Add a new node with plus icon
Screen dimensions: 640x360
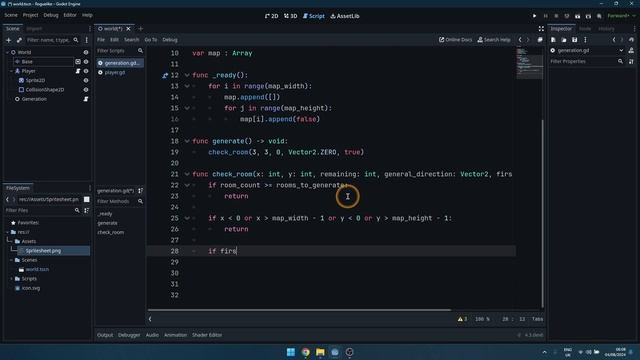(x=9, y=40)
